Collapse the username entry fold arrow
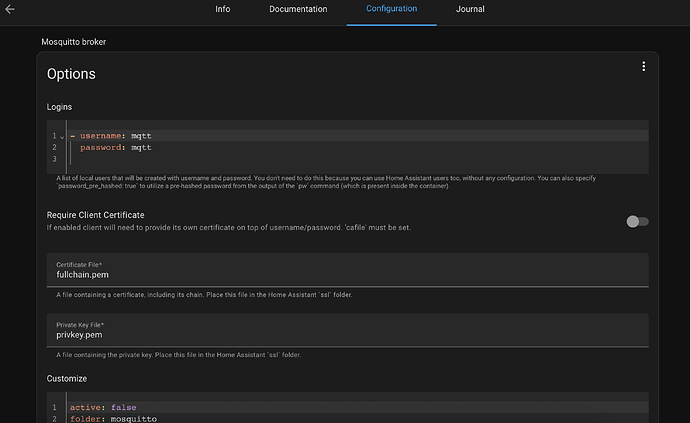690x423 pixels. [x=62, y=136]
